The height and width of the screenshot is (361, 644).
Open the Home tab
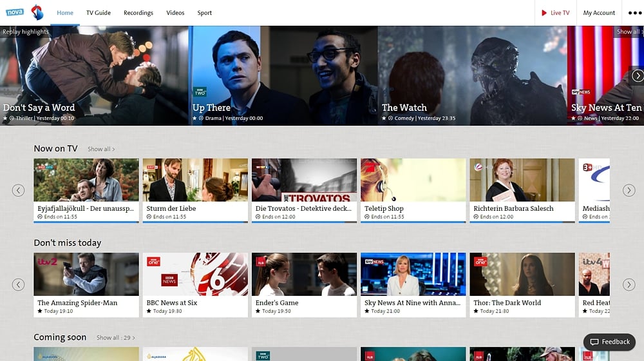click(65, 13)
